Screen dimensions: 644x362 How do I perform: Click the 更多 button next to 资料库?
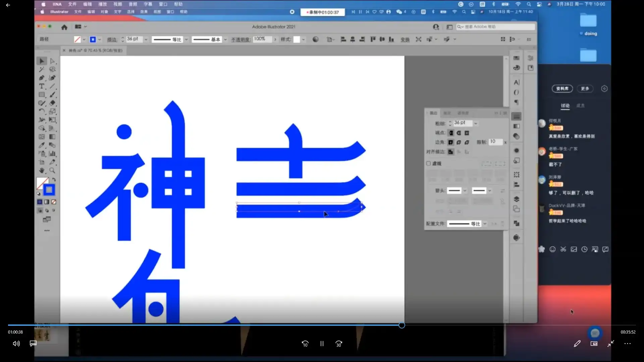[585, 88]
